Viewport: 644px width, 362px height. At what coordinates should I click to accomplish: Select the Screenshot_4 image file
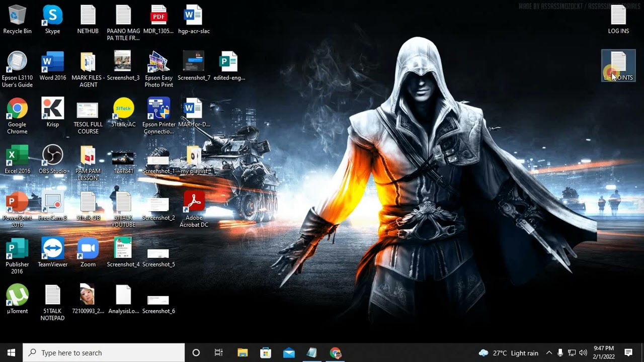coord(123,253)
